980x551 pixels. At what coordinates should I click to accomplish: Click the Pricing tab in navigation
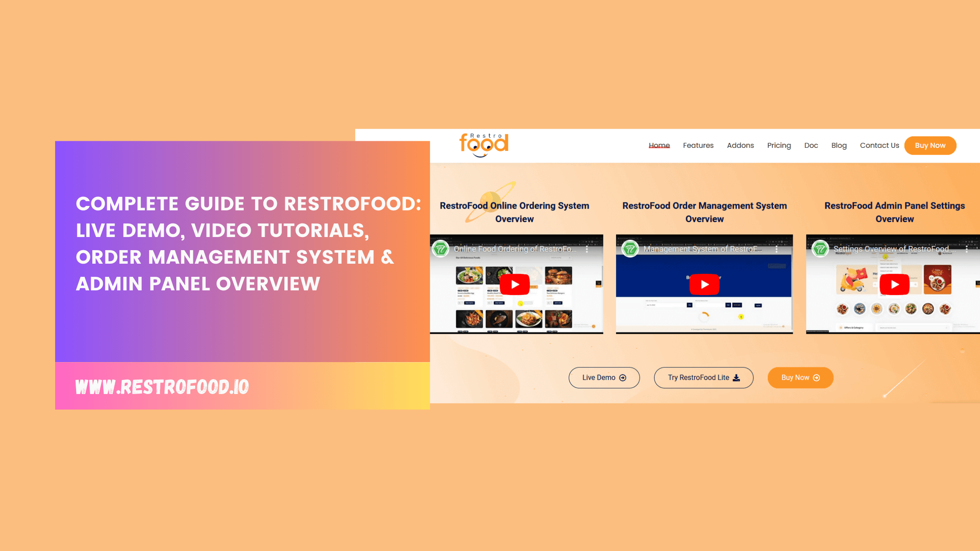tap(778, 145)
